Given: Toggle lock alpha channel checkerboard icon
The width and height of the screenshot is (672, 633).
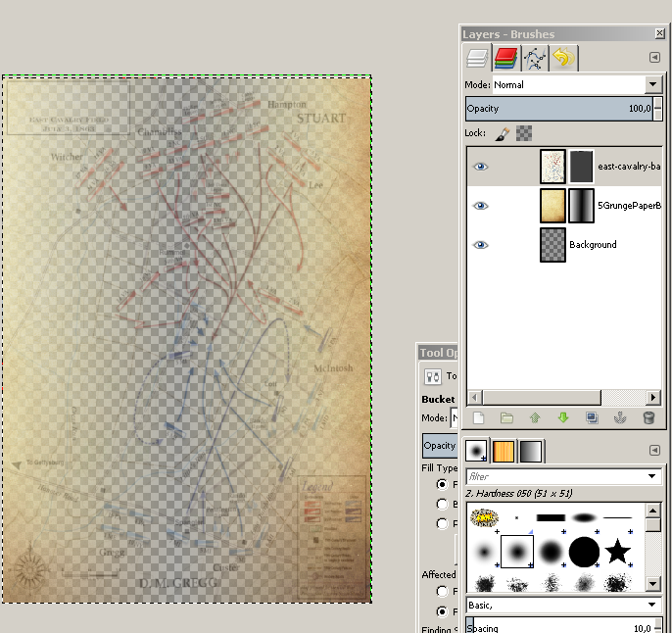Looking at the screenshot, I should pos(524,132).
